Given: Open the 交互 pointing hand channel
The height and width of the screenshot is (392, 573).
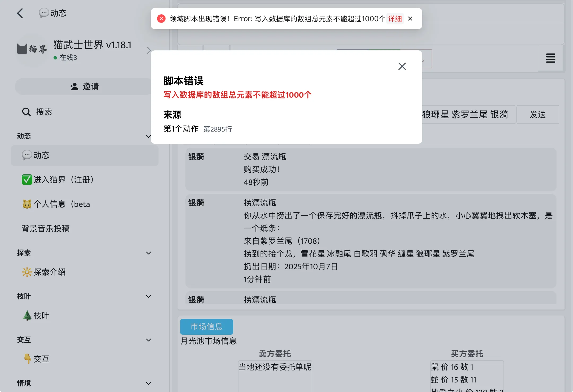Looking at the screenshot, I should click(x=36, y=359).
